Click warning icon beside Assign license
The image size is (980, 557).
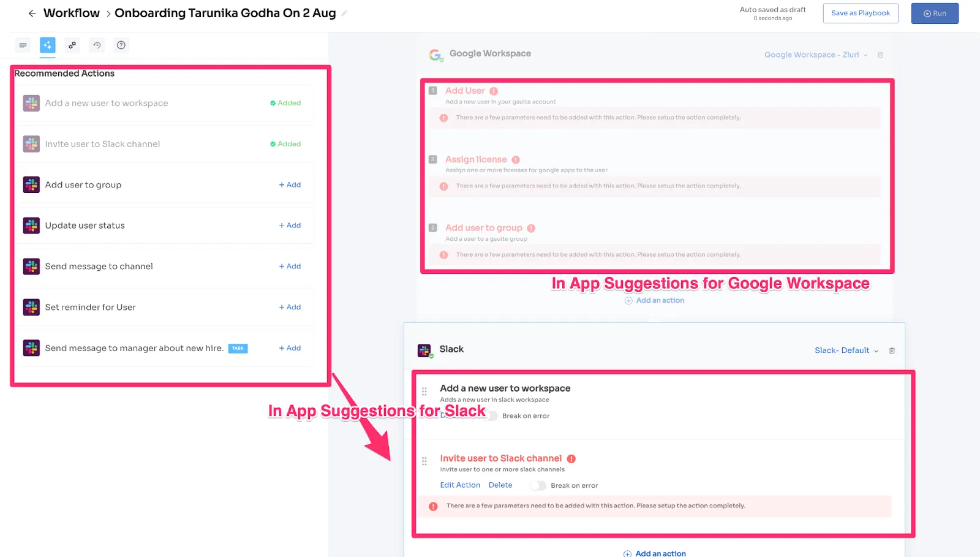pos(516,160)
